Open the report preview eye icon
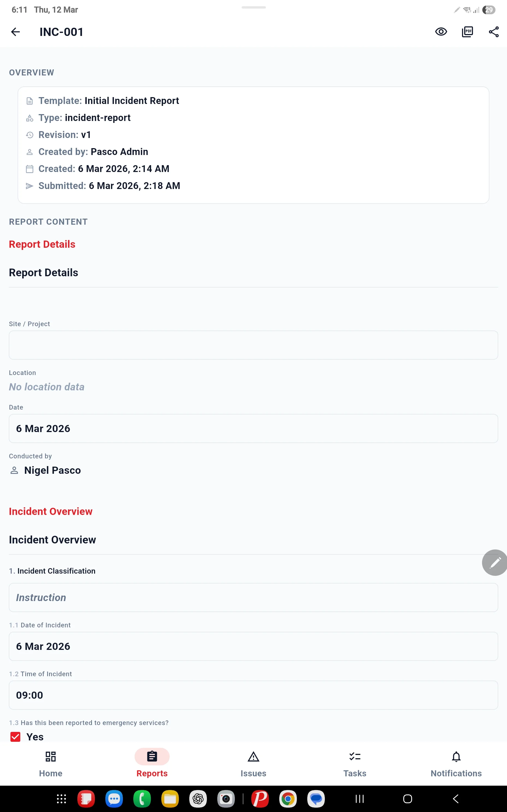The height and width of the screenshot is (812, 507). pyautogui.click(x=441, y=32)
